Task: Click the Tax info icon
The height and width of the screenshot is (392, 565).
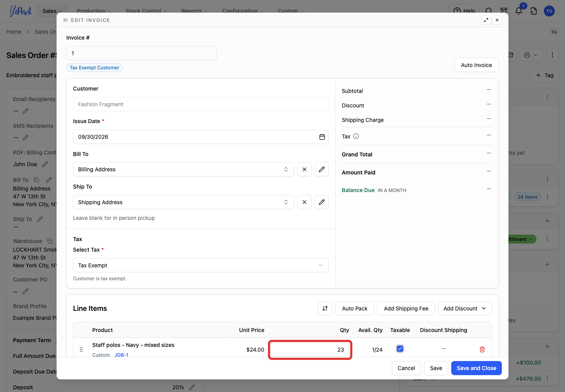Action: click(356, 136)
